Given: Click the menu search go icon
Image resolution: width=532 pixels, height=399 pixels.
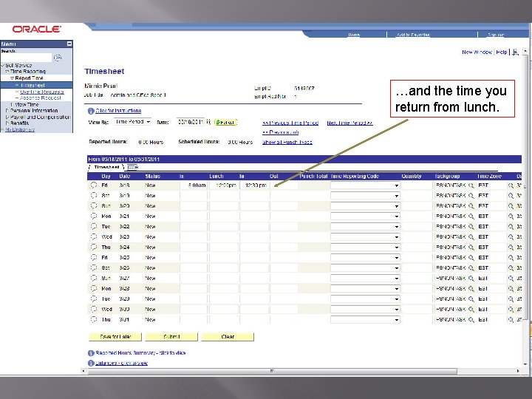Looking at the screenshot, I should click(58, 58).
